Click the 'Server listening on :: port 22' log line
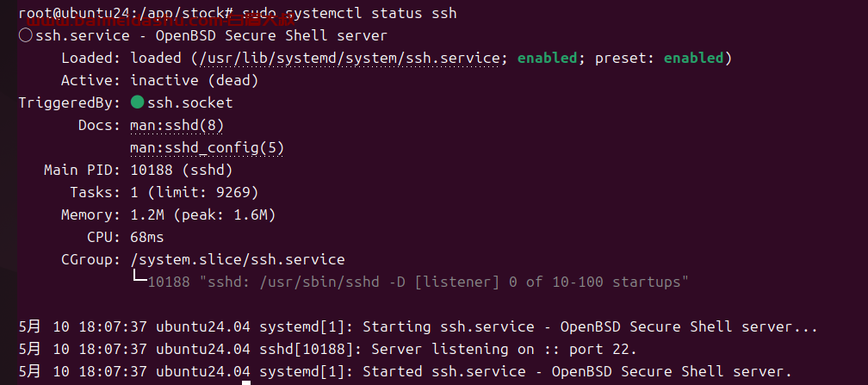 click(x=328, y=350)
